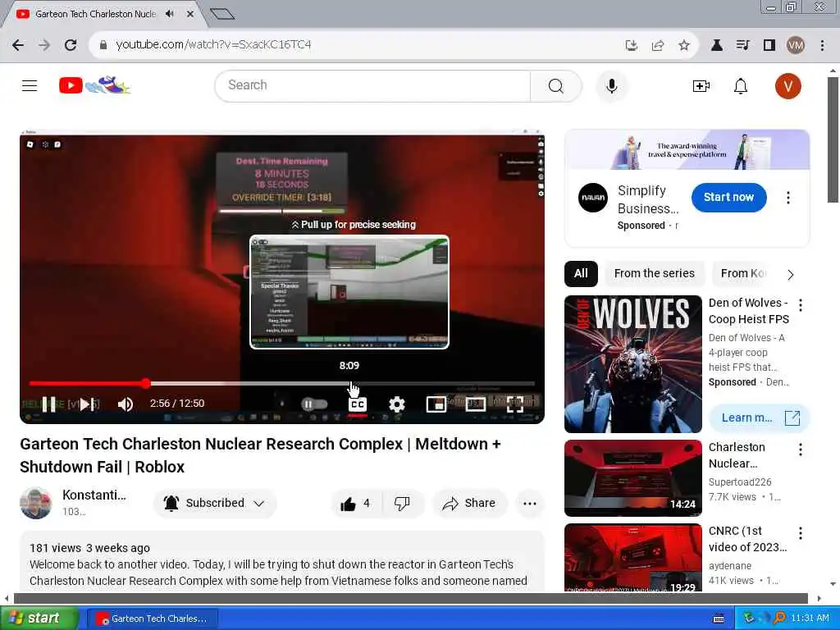Open menu for Den of Wolves ad
The width and height of the screenshot is (840, 630).
coord(801,305)
